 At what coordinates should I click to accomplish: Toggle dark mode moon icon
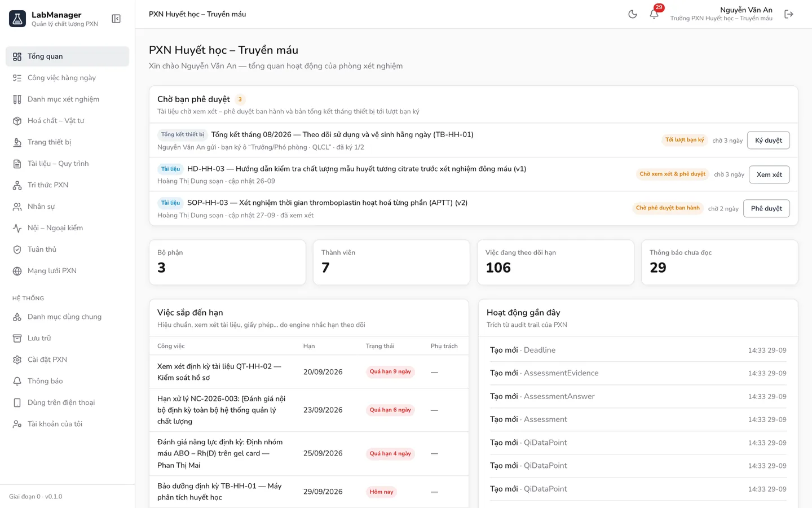click(x=633, y=14)
